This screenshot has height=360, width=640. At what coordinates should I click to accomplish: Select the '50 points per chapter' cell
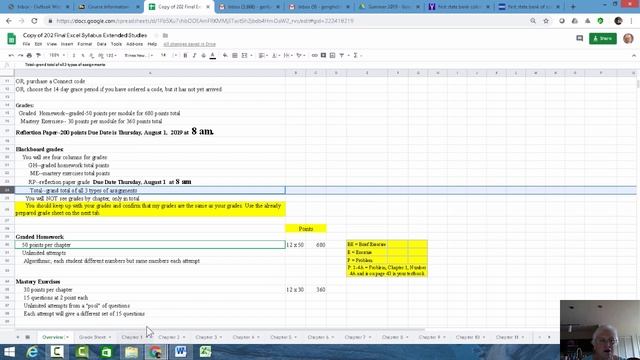pos(150,245)
